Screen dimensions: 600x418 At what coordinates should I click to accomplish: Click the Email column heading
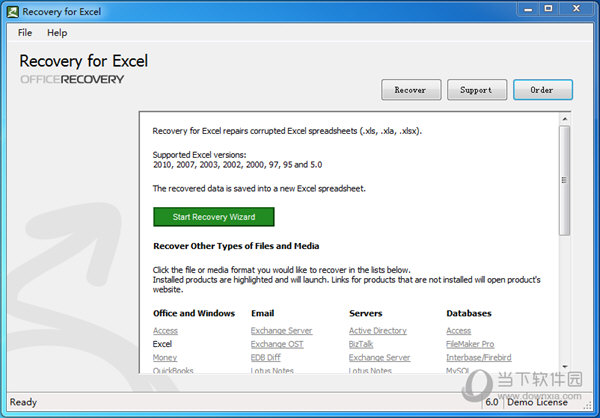click(x=262, y=314)
